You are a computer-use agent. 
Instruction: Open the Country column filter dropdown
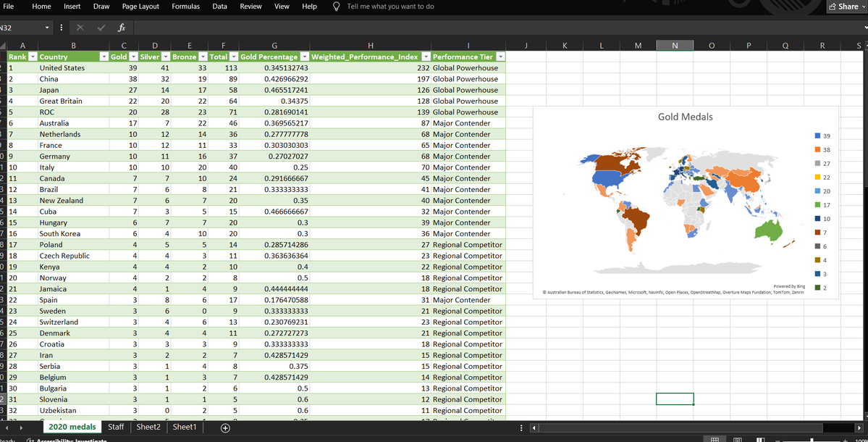[104, 57]
